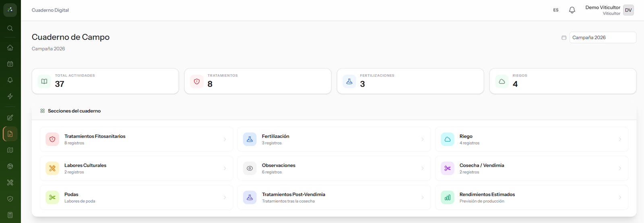
Task: Click the red shield icon in Tratamientos stat card
Action: point(197,81)
